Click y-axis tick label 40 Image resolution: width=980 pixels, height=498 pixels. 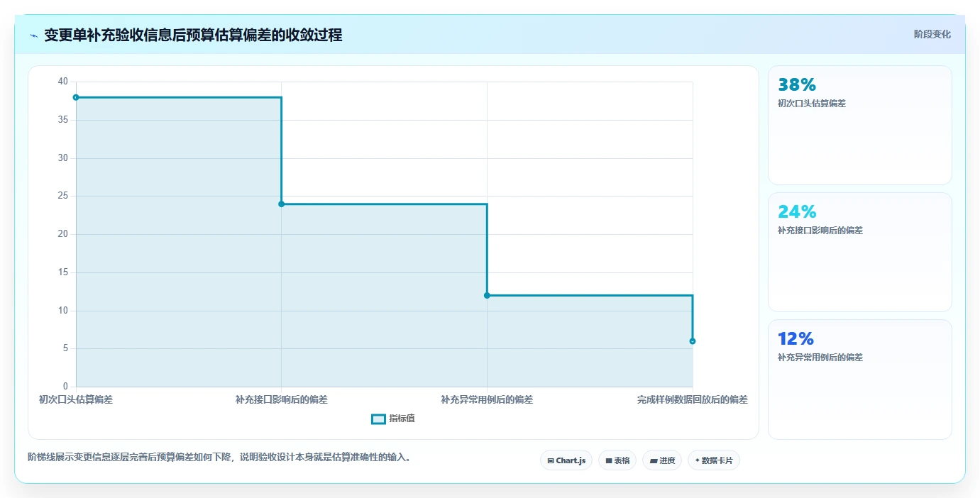(63, 82)
